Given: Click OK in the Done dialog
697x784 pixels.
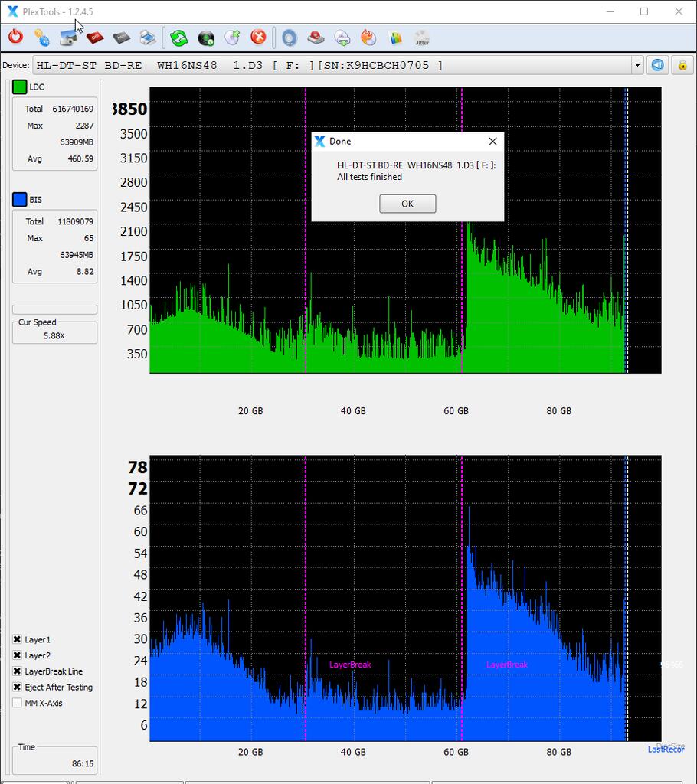Looking at the screenshot, I should click(407, 204).
